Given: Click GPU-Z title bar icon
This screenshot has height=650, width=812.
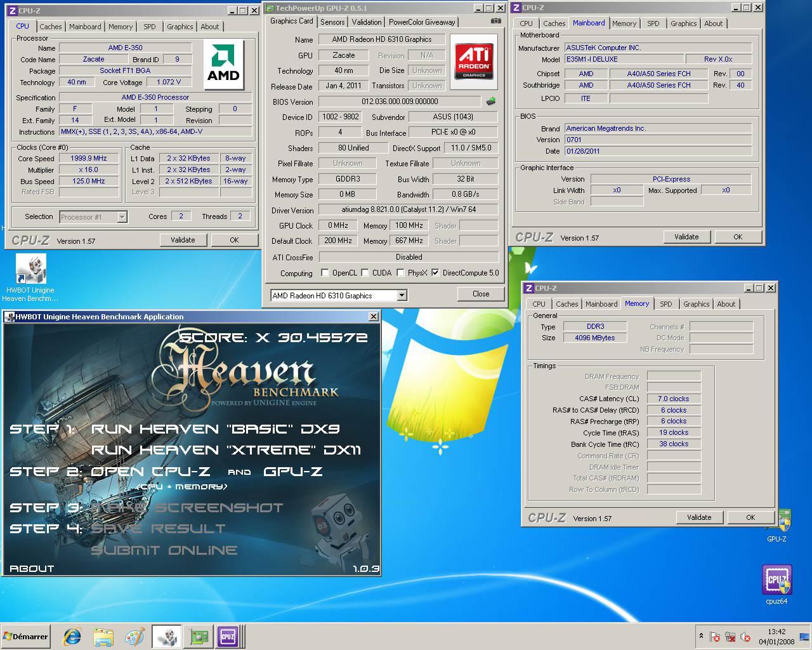Looking at the screenshot, I should click(270, 8).
